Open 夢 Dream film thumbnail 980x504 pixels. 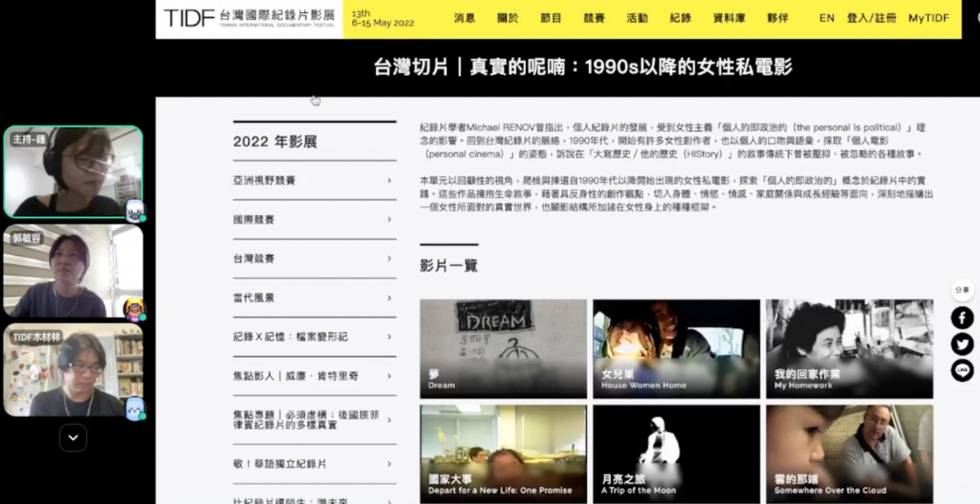click(x=503, y=349)
